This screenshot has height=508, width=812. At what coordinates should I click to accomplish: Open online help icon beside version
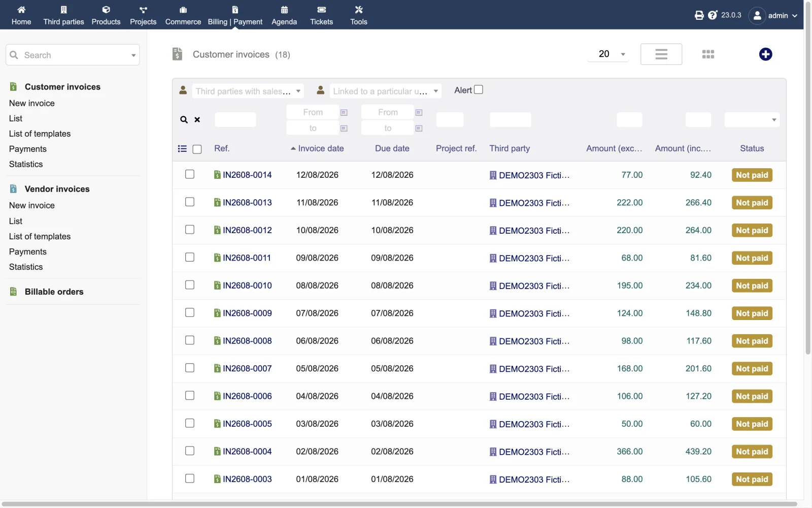pos(713,15)
